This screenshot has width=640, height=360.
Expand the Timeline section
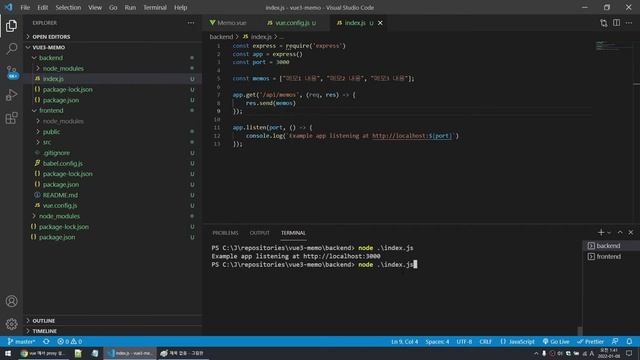112,331
